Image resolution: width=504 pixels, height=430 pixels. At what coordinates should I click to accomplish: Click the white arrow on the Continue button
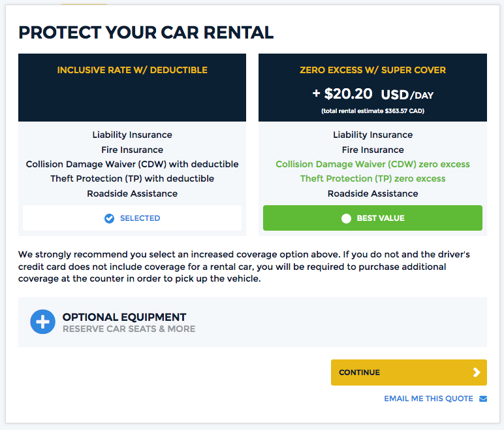click(477, 372)
